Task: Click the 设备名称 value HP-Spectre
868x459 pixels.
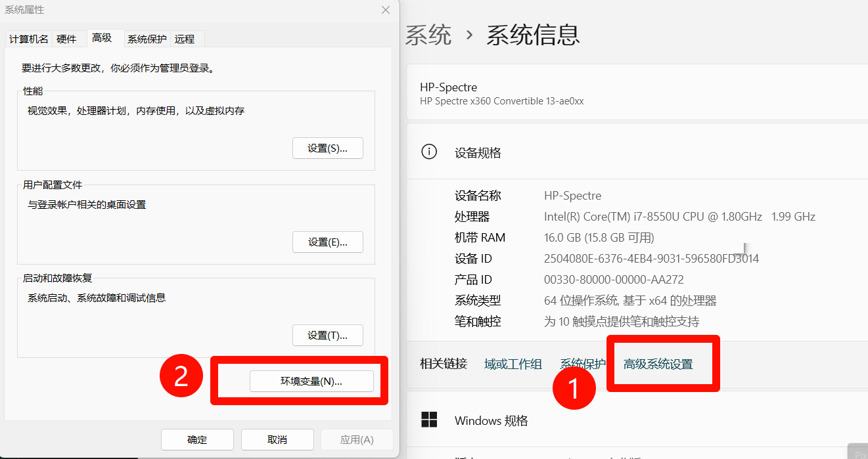Action: (573, 196)
